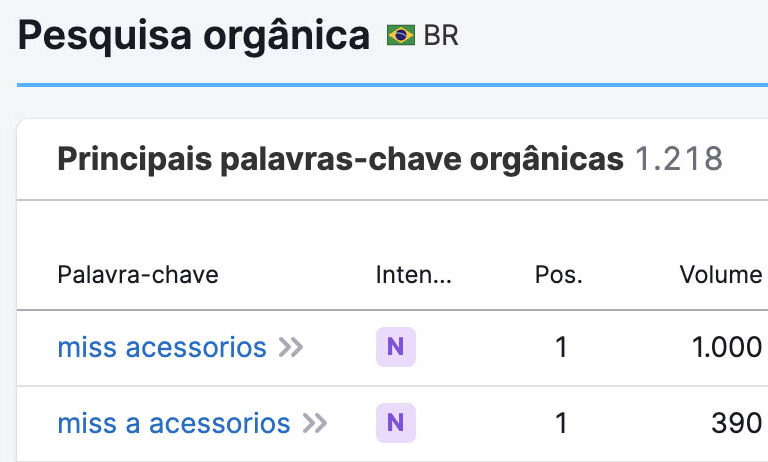Open double-chevron icon beside miss a acessorios
Viewport: 768px width, 462px height.
tap(314, 423)
